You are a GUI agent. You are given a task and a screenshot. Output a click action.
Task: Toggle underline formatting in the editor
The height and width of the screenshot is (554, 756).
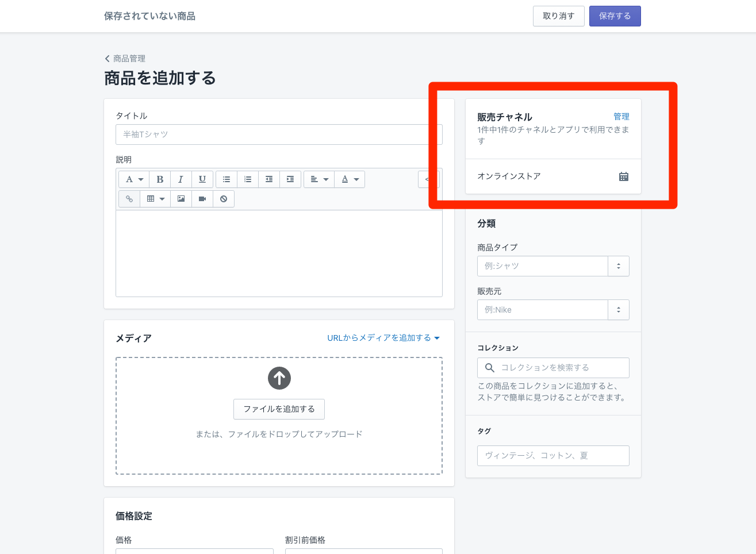tap(202, 179)
